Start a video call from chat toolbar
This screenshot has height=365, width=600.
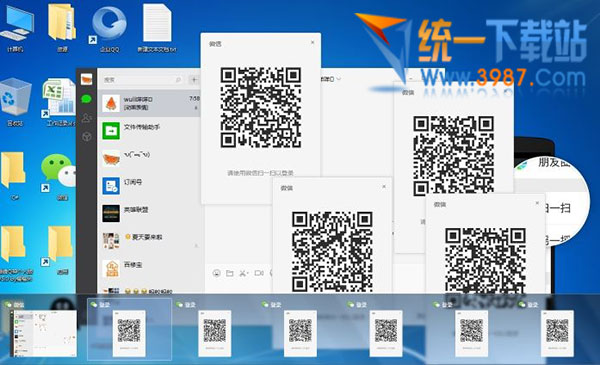(259, 273)
